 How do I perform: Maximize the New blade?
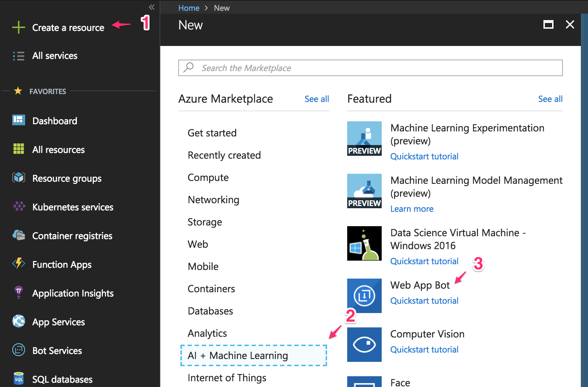click(x=548, y=24)
